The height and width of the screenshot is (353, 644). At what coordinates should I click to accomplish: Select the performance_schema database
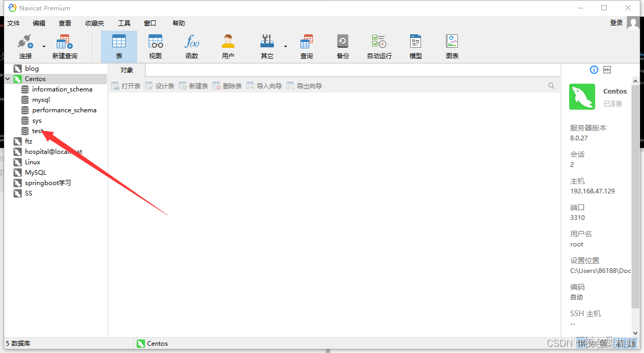point(64,110)
